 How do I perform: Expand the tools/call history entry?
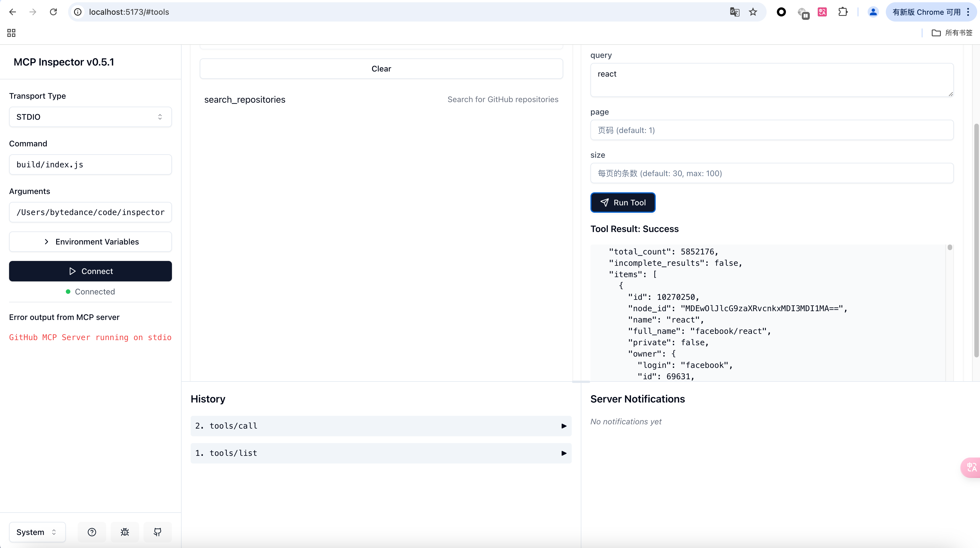click(x=381, y=426)
